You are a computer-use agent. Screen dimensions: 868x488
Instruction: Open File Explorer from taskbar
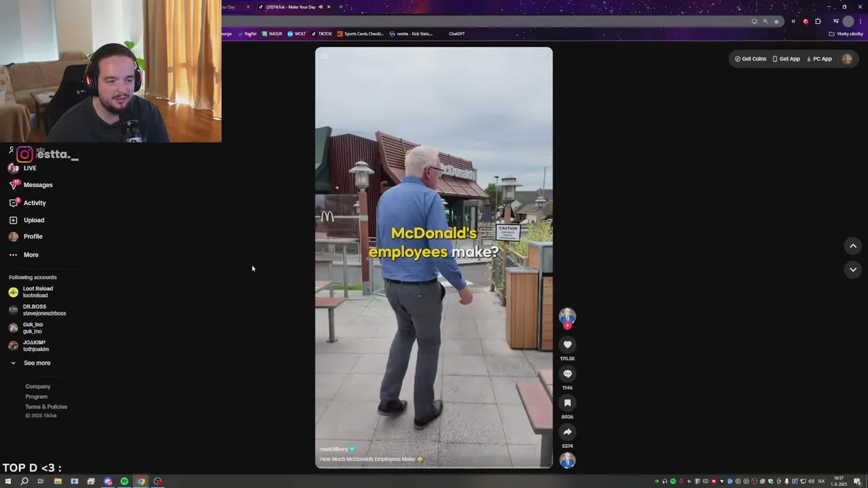click(58, 481)
